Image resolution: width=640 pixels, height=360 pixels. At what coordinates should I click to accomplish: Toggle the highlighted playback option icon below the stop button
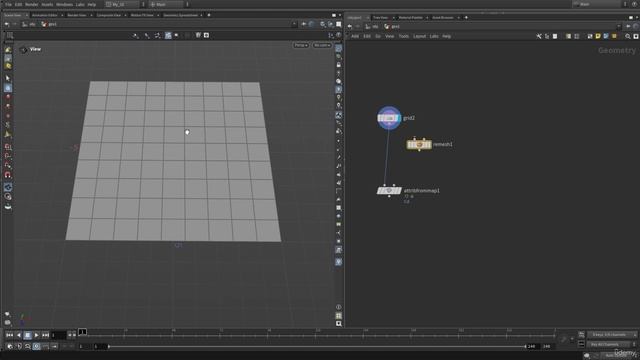pyautogui.click(x=36, y=347)
